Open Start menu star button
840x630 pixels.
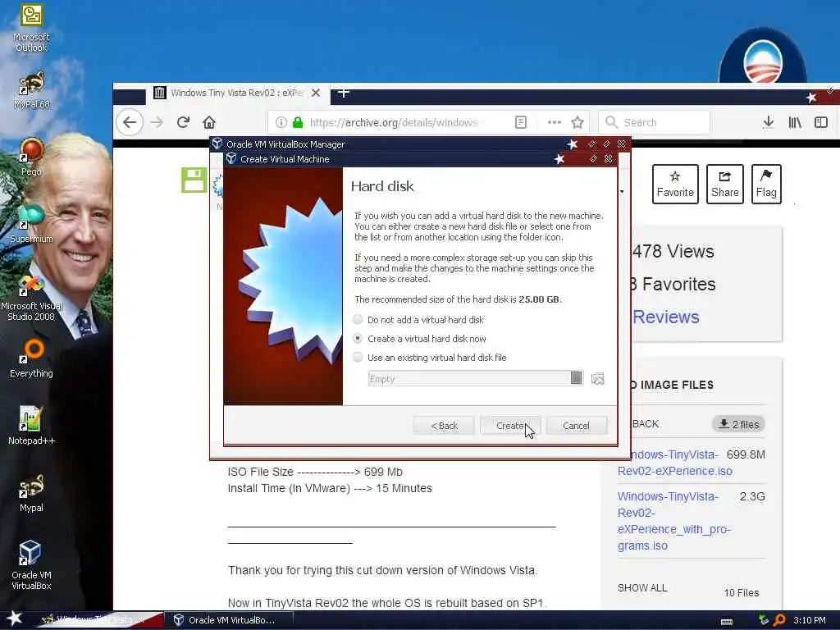point(14,619)
